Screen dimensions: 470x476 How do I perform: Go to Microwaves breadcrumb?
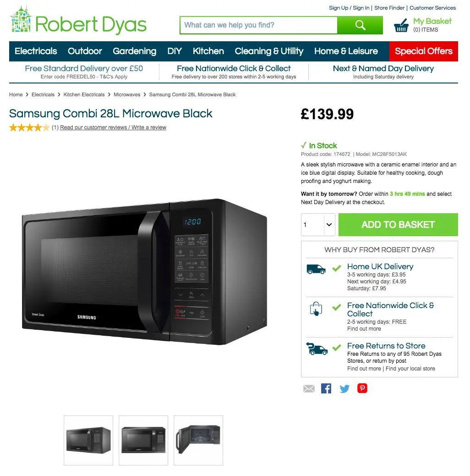[x=127, y=95]
